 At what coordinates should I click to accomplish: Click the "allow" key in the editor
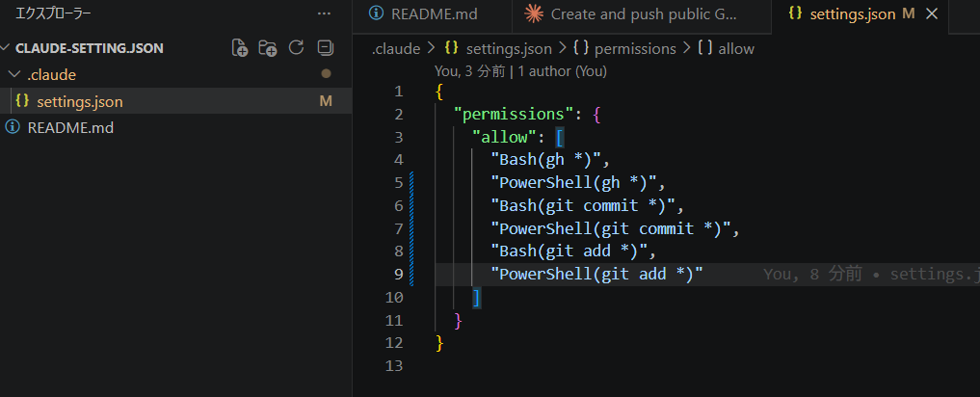pos(504,137)
